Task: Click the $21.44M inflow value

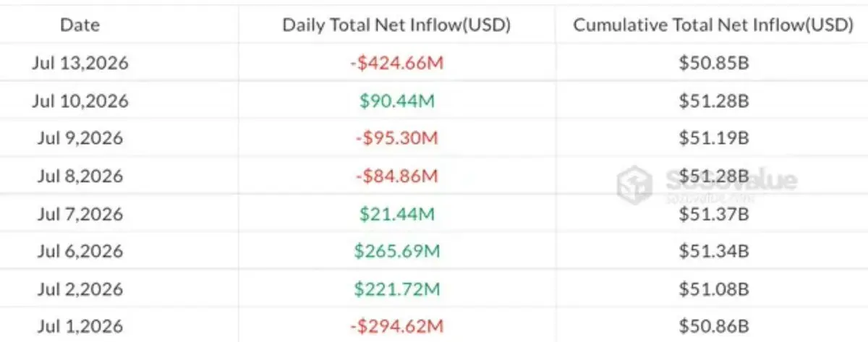Action: [x=396, y=213]
